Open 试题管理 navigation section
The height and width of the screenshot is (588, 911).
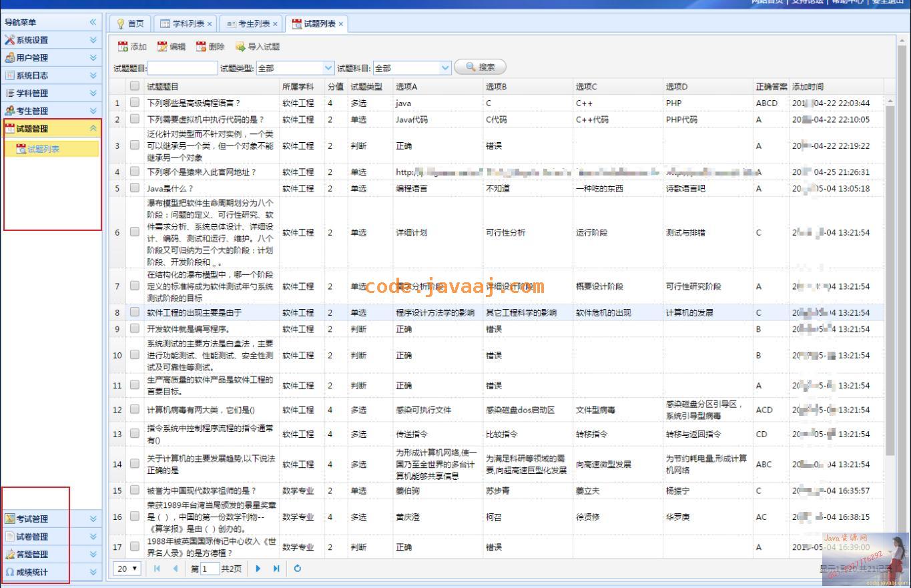(51, 129)
